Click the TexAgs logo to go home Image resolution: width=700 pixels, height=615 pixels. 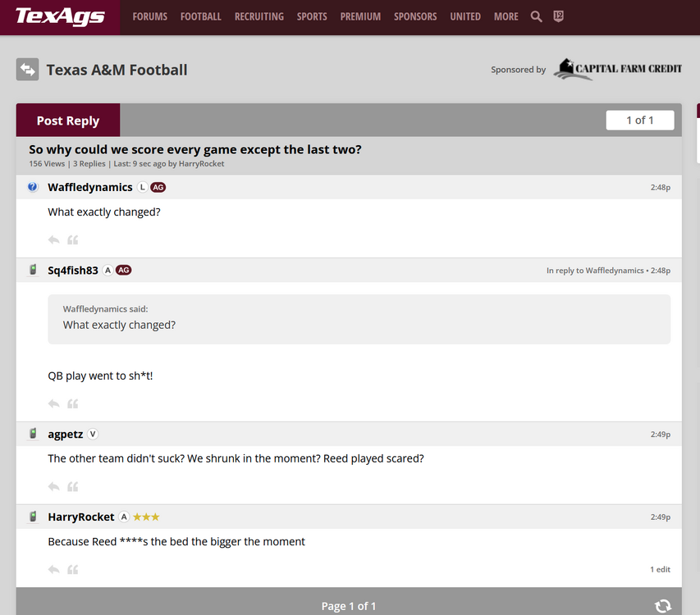point(60,16)
